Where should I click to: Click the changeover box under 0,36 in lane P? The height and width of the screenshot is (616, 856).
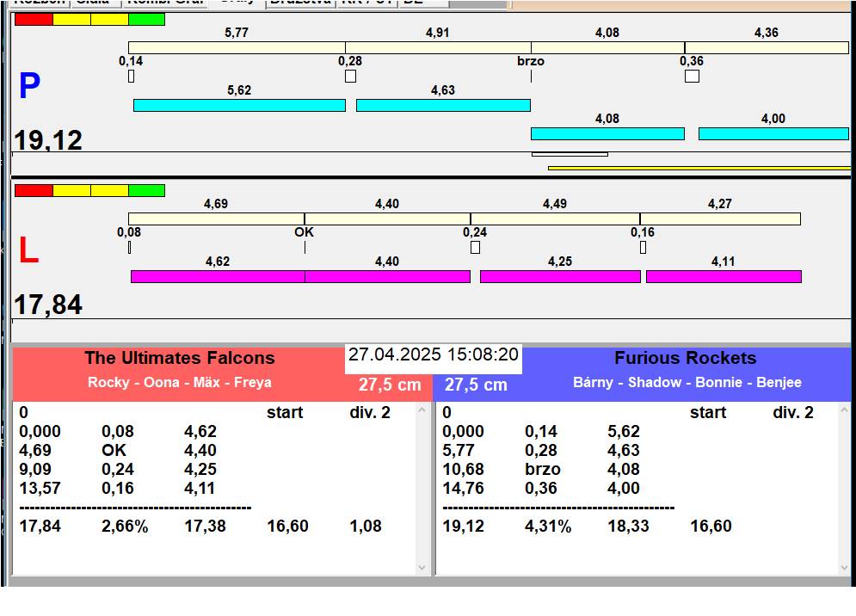[x=692, y=76]
